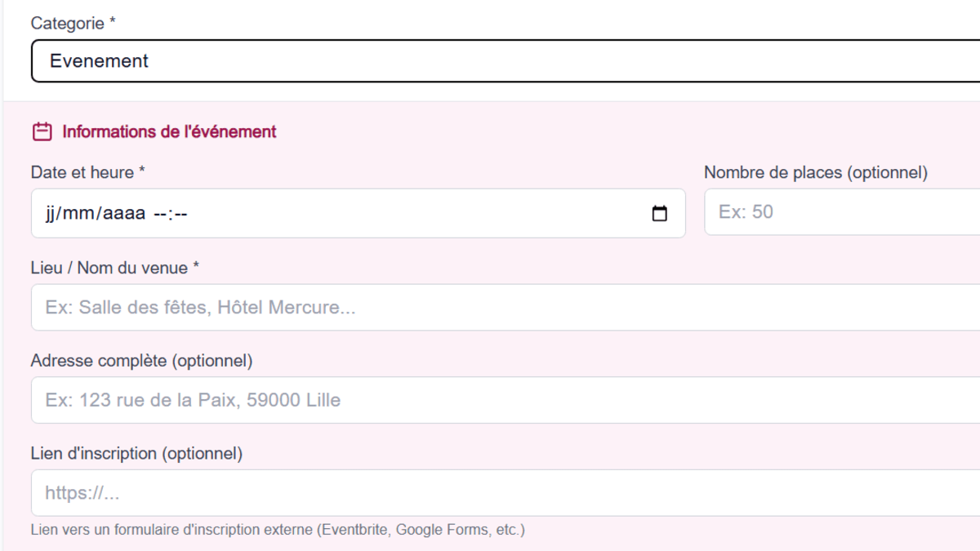Focus the Nombre de places input field
The width and height of the screenshot is (980, 551).
tap(841, 212)
